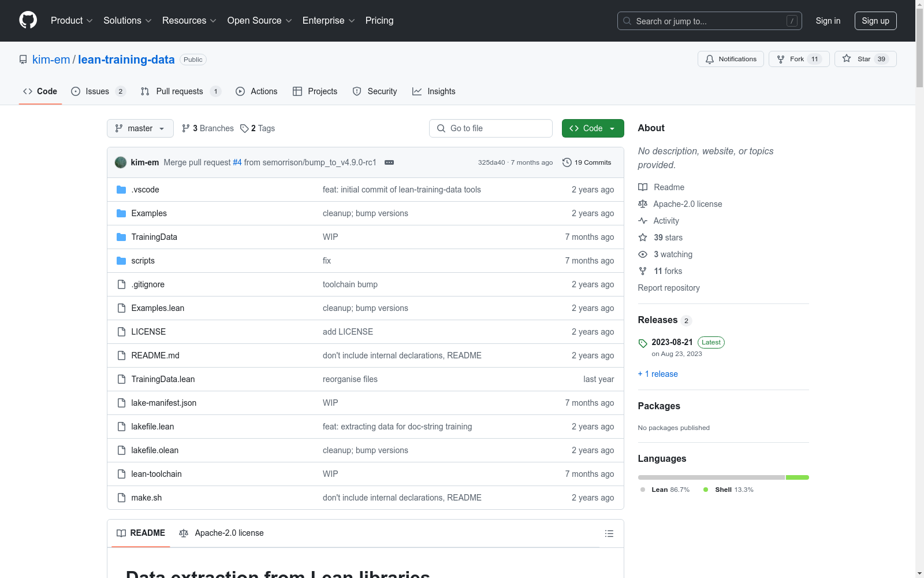
Task: Expand commit message ellipsis button
Action: pos(389,162)
